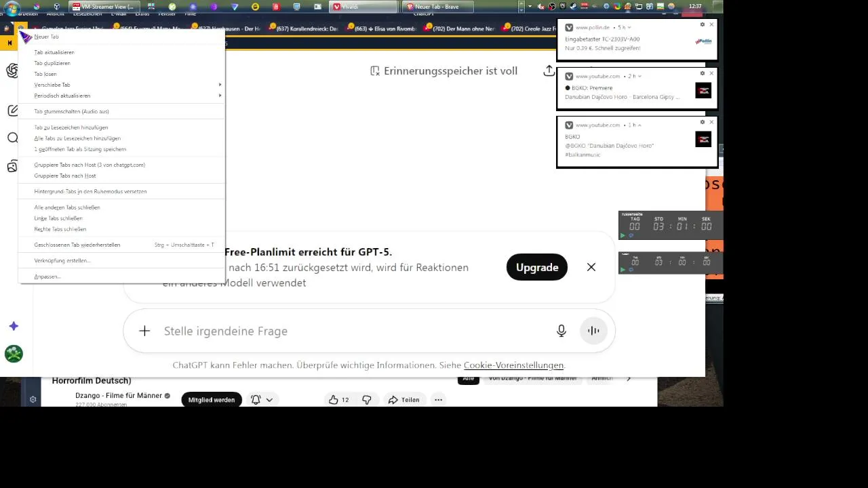Click the plus attach icon in ChatGPT input
This screenshot has width=868, height=488.
pyautogui.click(x=144, y=331)
